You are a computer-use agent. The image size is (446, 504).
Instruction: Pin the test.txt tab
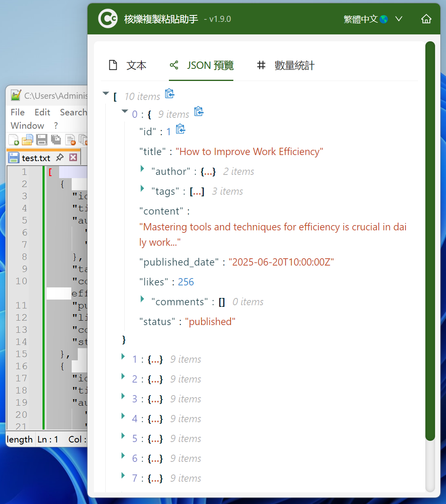pos(60,157)
